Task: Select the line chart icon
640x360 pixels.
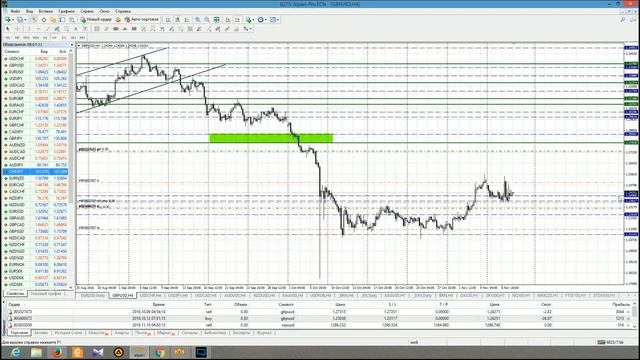Action: (187, 20)
